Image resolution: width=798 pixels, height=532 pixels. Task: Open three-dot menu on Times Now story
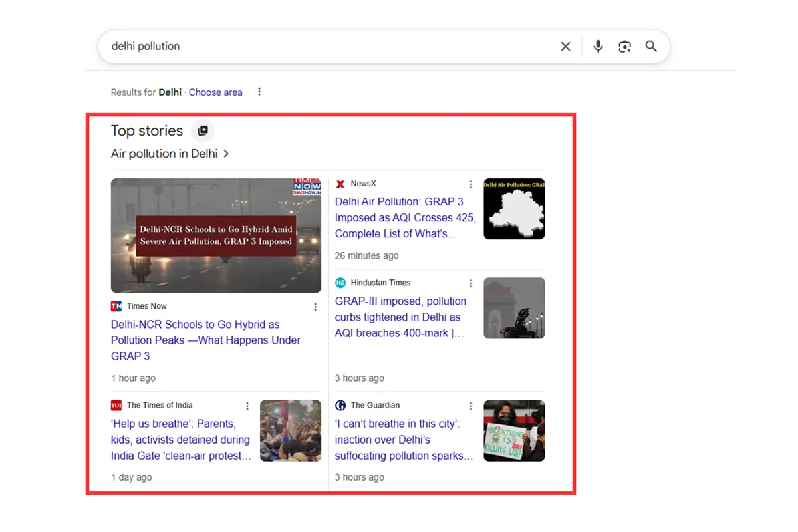[x=315, y=306]
